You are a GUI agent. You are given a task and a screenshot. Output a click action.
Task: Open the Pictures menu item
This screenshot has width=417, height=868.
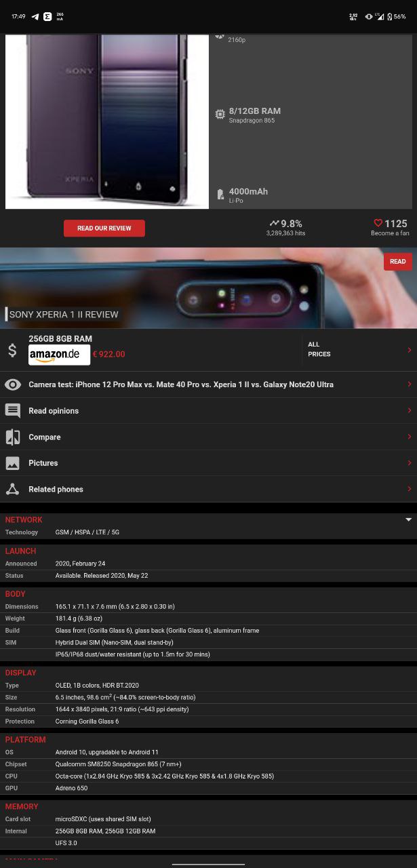tap(43, 463)
